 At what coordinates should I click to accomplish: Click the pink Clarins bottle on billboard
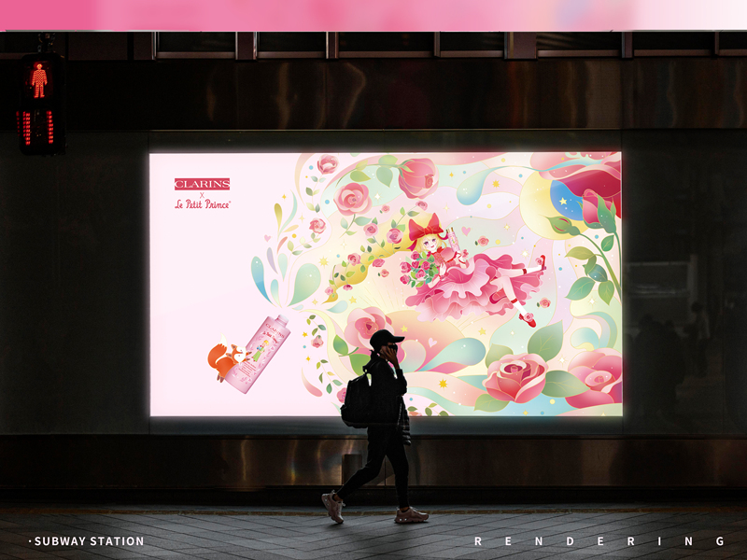tap(258, 354)
